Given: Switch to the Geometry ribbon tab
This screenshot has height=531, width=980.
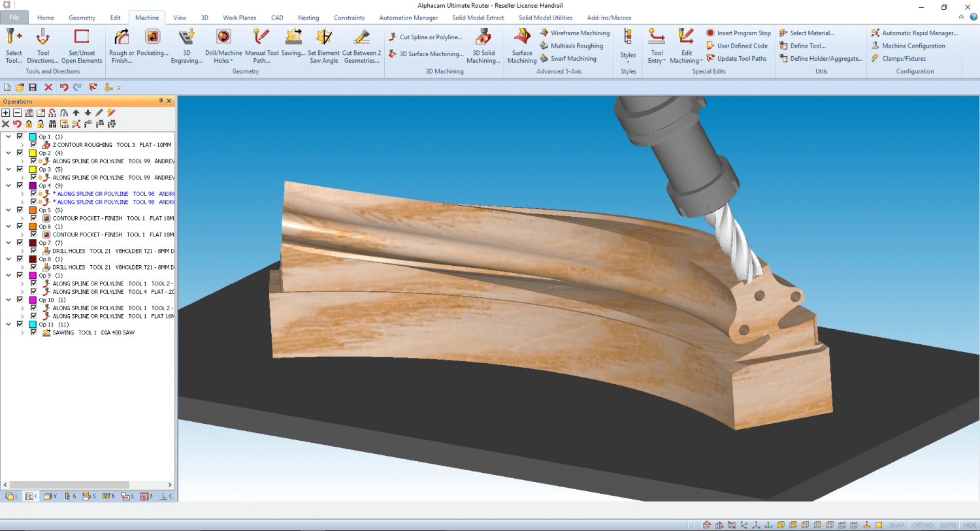Looking at the screenshot, I should [x=82, y=18].
